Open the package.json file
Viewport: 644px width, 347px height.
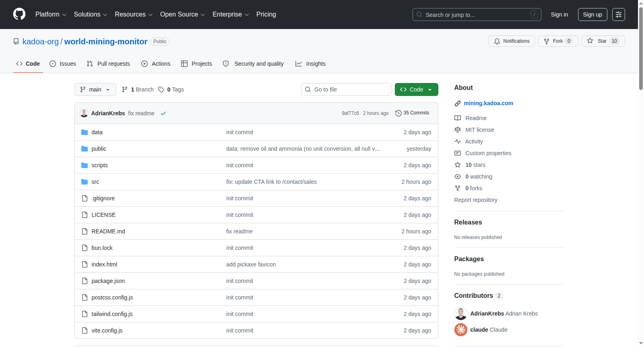pos(108,281)
